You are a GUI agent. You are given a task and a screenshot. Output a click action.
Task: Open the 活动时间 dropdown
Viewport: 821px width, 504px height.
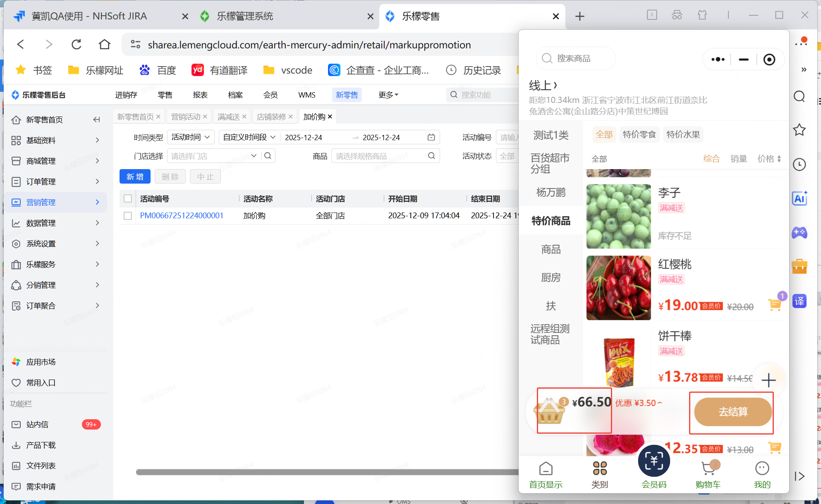pos(190,137)
